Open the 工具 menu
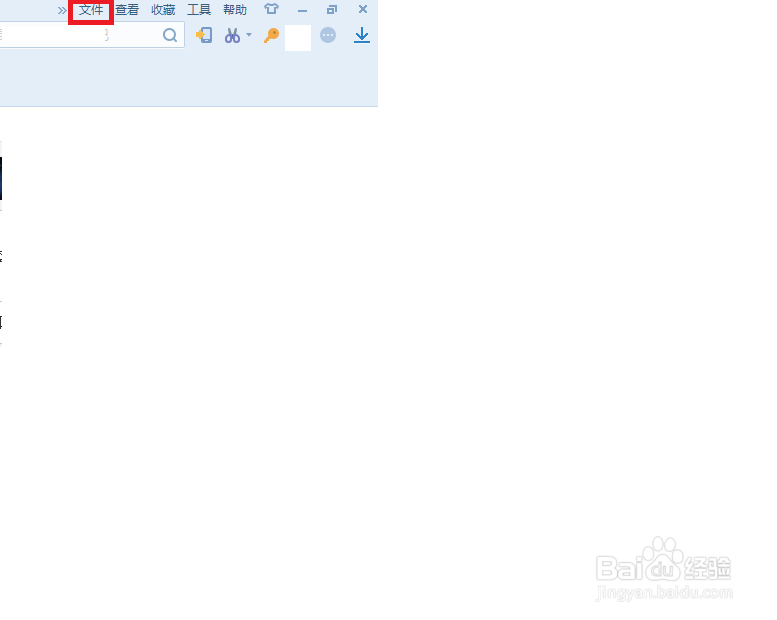Screen dimensions: 777x620 199,10
